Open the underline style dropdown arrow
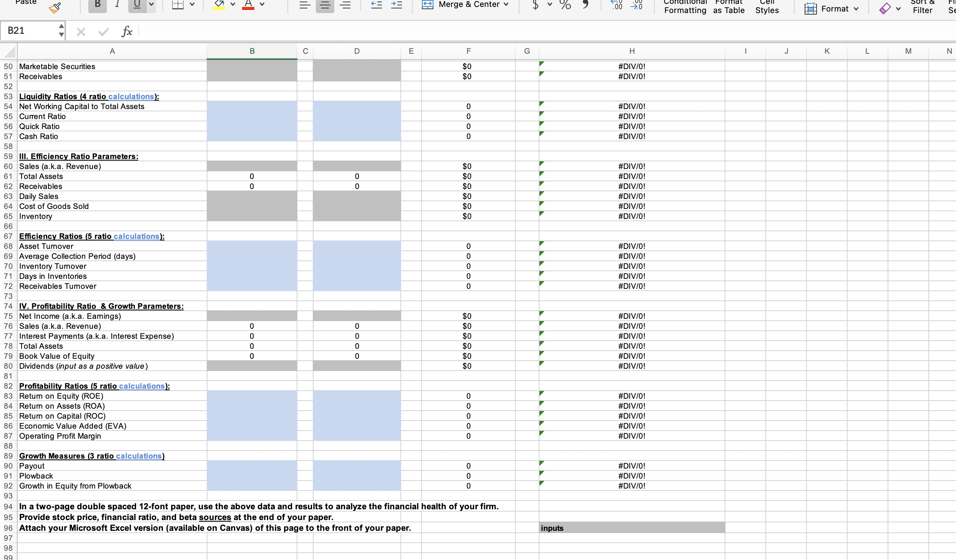 point(152,5)
